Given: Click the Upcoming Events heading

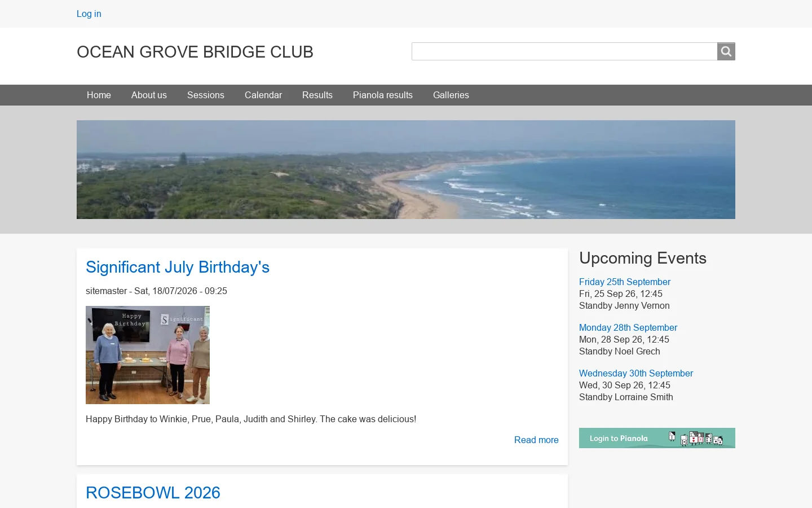Looking at the screenshot, I should (643, 258).
